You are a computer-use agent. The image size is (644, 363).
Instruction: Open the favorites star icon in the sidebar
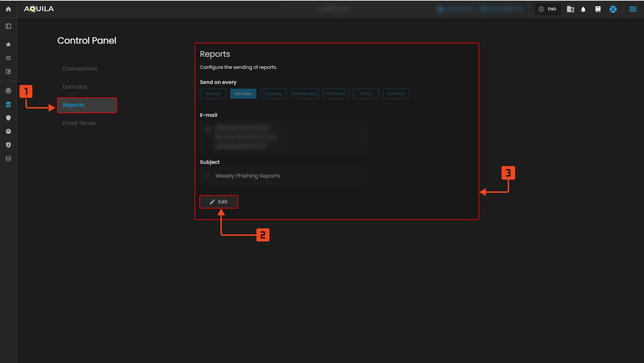coord(8,44)
